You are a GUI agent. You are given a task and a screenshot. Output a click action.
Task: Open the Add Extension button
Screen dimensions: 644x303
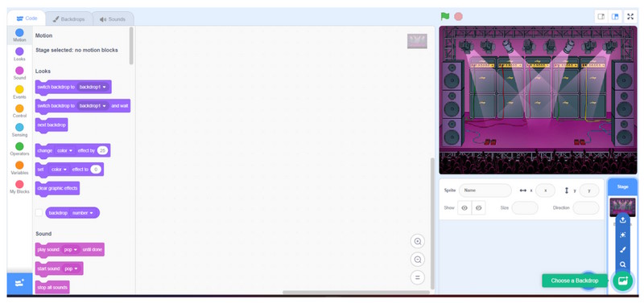19,284
